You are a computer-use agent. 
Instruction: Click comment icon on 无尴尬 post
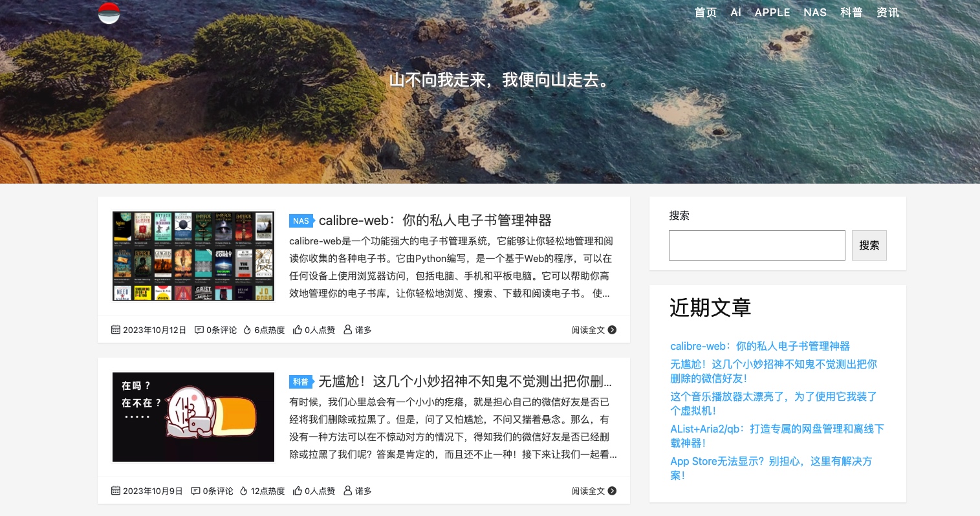click(195, 491)
